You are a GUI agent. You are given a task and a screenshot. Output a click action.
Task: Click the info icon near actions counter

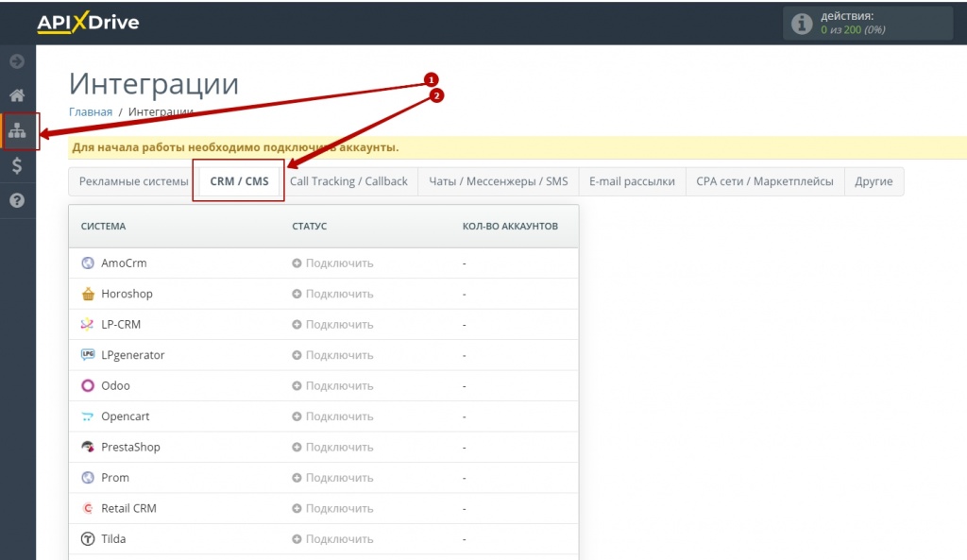[x=802, y=24]
